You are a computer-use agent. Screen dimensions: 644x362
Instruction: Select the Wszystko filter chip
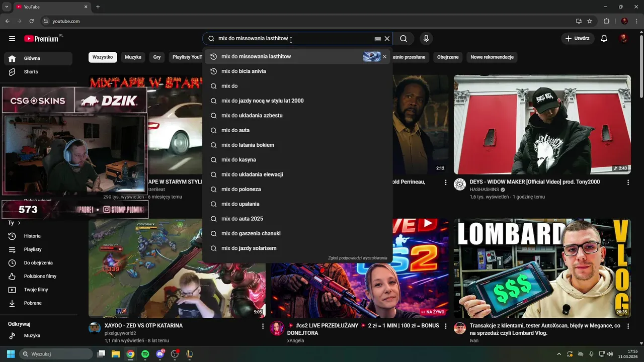tap(103, 57)
